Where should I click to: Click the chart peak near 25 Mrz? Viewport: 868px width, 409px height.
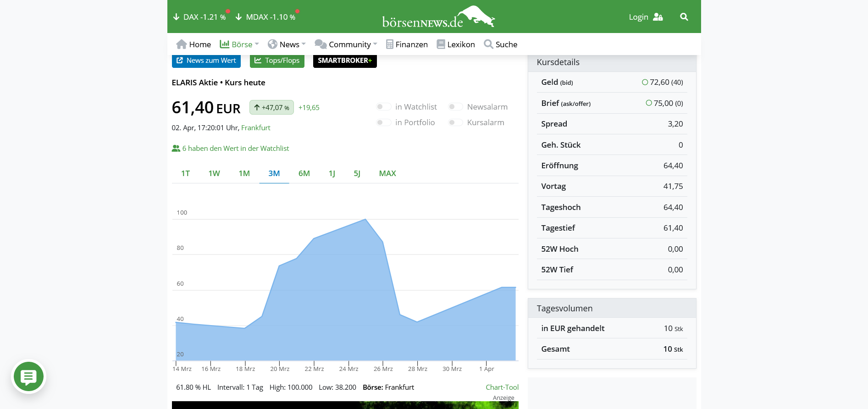coord(365,220)
